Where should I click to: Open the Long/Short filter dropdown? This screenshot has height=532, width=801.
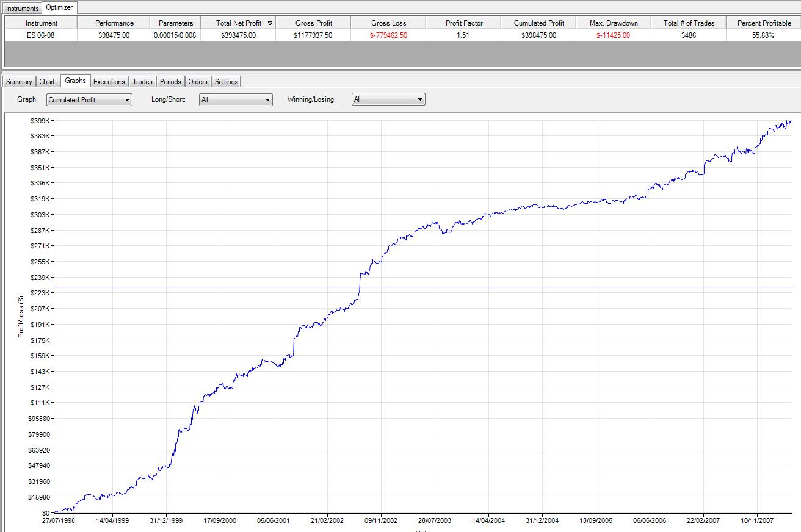236,100
